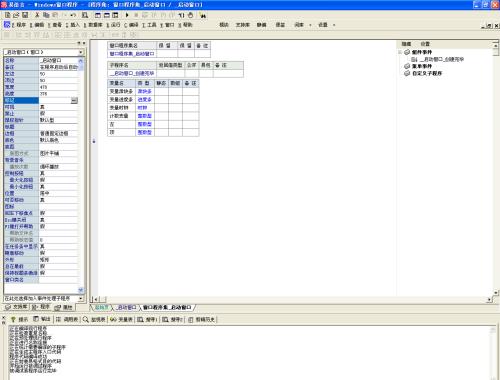Click the property list scroll down arrow
This screenshot has width=500, height=380.
tap(80, 290)
